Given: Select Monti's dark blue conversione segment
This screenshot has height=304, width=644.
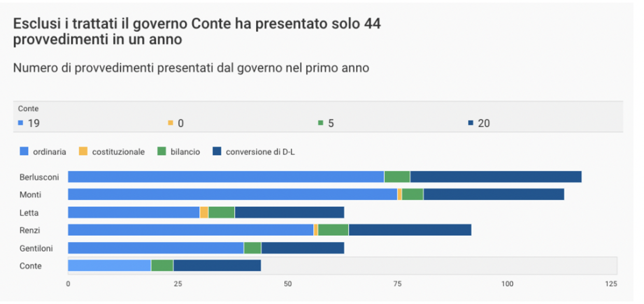Looking at the screenshot, I should (x=494, y=195).
